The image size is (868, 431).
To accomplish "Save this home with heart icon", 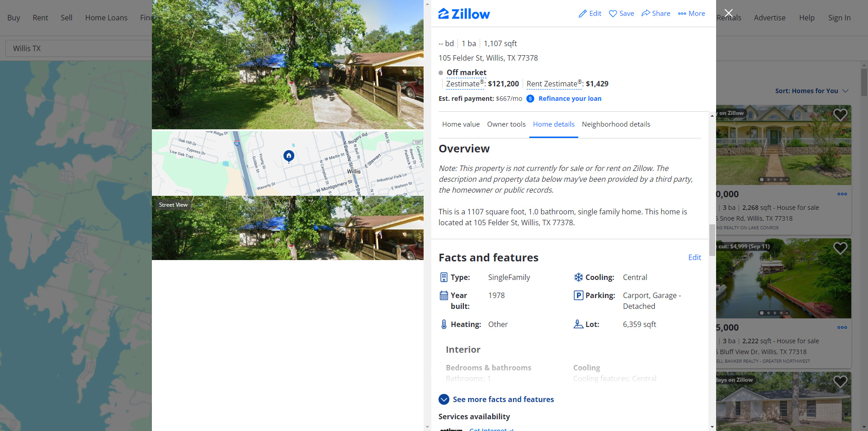I will point(613,14).
